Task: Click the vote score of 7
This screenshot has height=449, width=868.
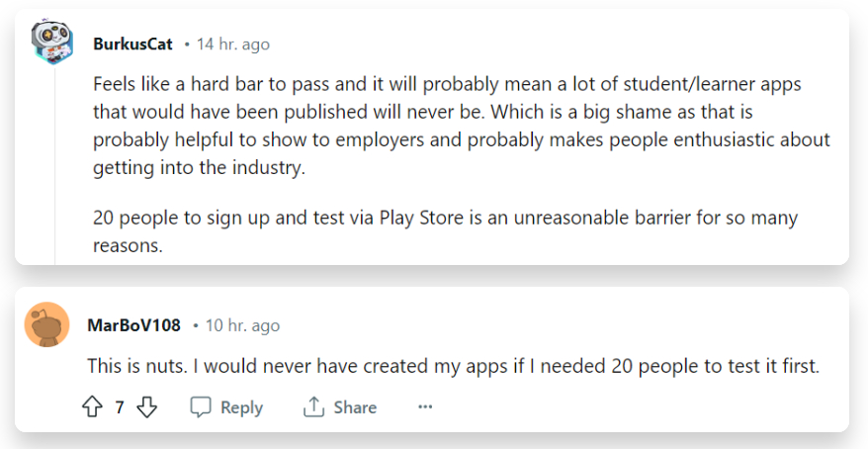Action: (x=120, y=407)
